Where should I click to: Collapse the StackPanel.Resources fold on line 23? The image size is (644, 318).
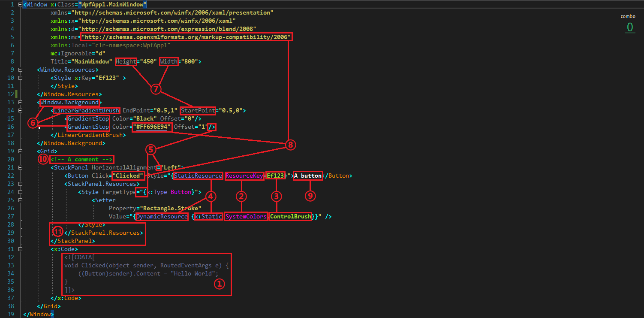[20, 184]
